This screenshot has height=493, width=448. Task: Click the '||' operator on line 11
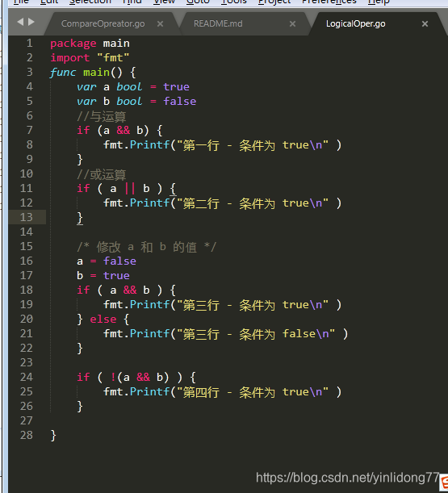click(x=130, y=188)
